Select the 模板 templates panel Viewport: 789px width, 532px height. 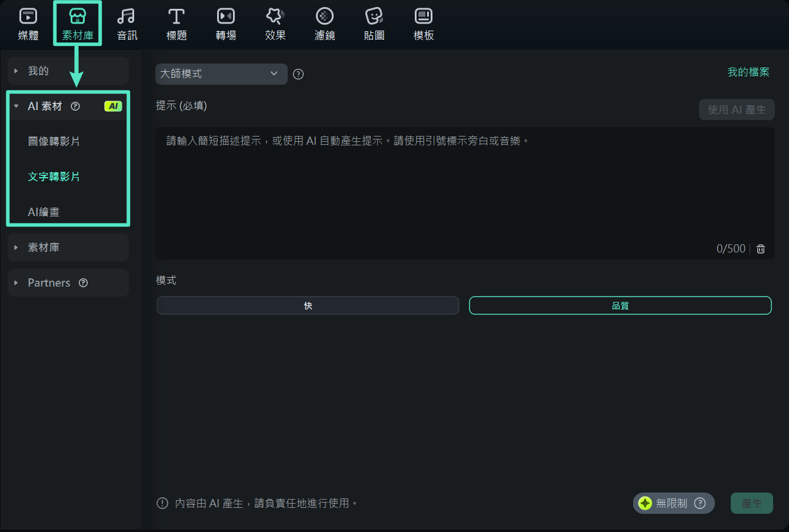pos(423,24)
